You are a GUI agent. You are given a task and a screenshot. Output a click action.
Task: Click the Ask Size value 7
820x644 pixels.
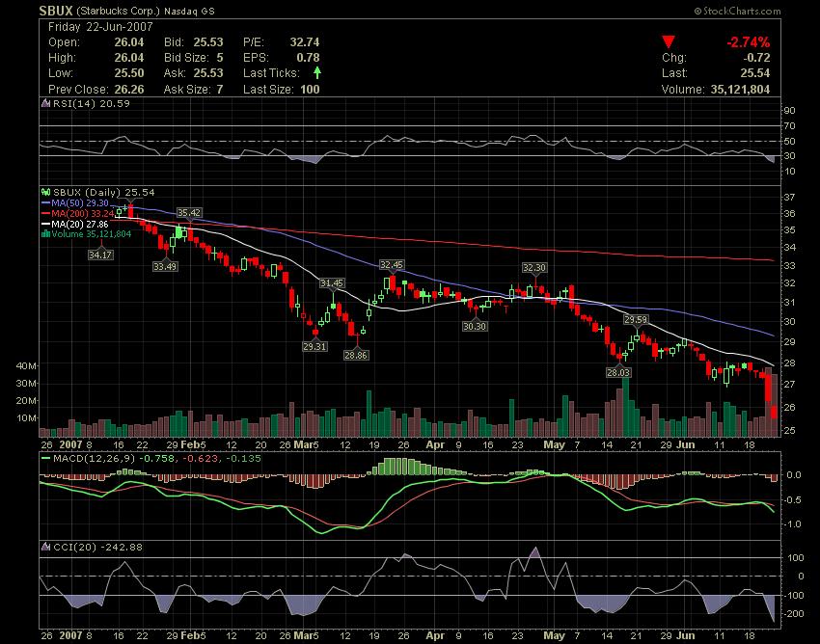click(220, 90)
